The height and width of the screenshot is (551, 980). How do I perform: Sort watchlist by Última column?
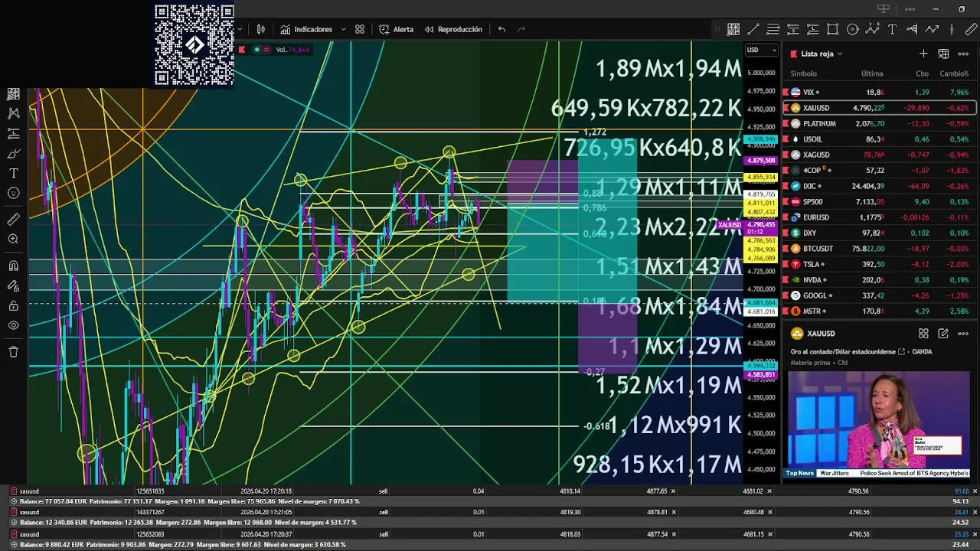(x=872, y=73)
